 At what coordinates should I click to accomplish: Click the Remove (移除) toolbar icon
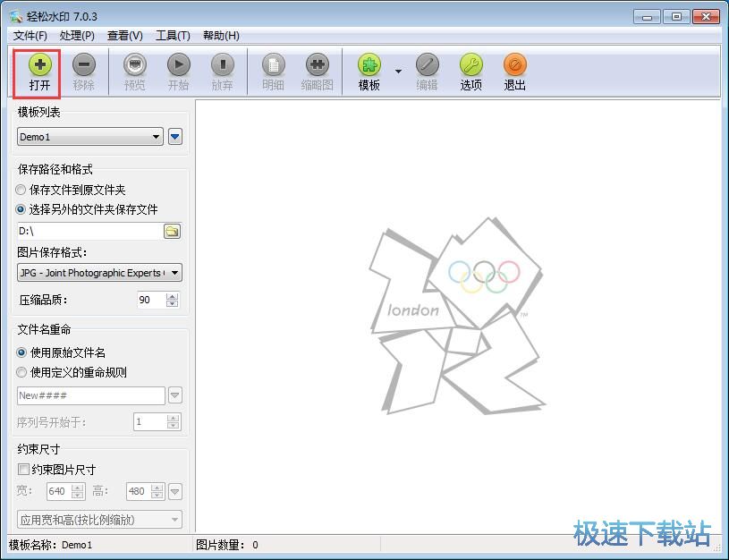[83, 65]
